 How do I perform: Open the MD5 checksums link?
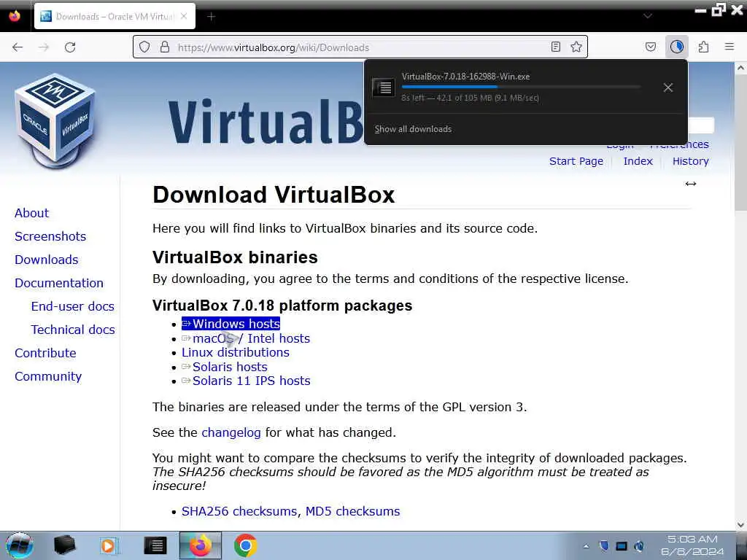[x=352, y=511]
